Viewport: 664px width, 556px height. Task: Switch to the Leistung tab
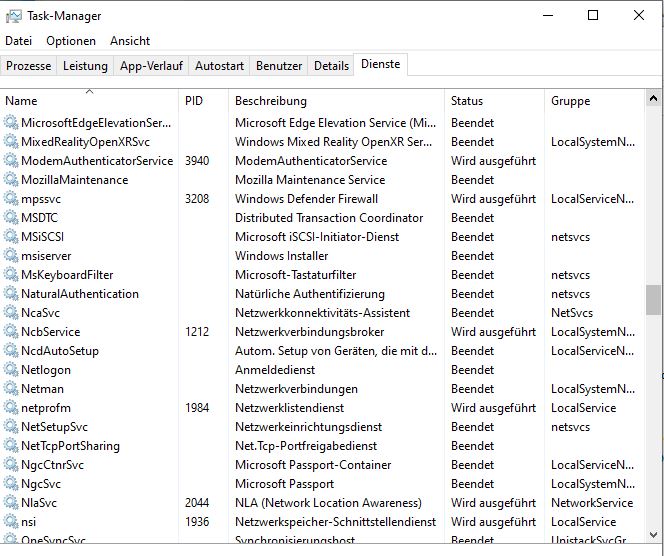(x=85, y=66)
